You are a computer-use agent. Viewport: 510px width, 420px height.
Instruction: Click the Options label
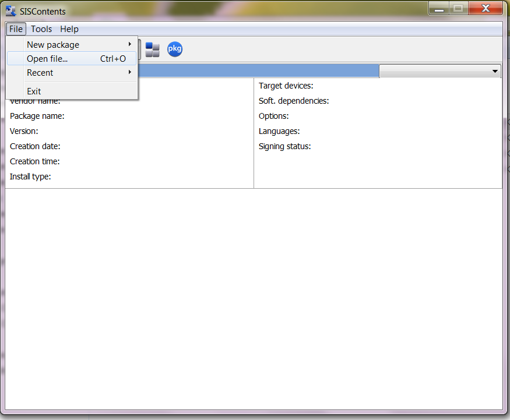coord(273,116)
